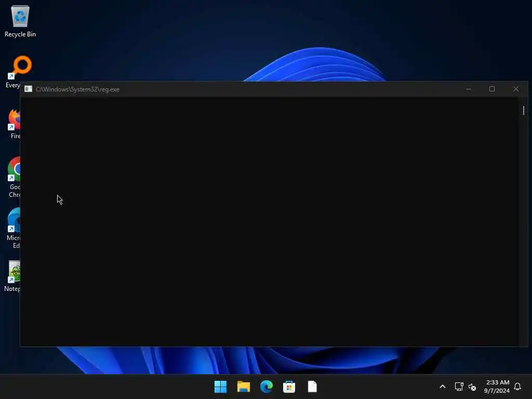The height and width of the screenshot is (399, 532).
Task: Open File Explorer from the taskbar
Action: click(x=244, y=387)
